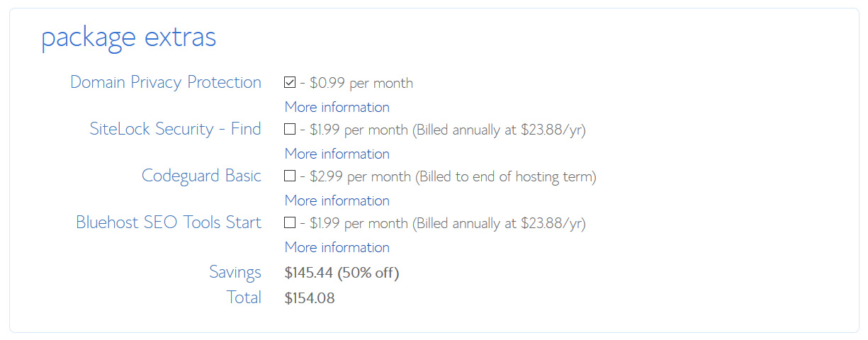Click the Bluehost SEO Tools Start label
The width and height of the screenshot is (868, 340).
(x=169, y=222)
